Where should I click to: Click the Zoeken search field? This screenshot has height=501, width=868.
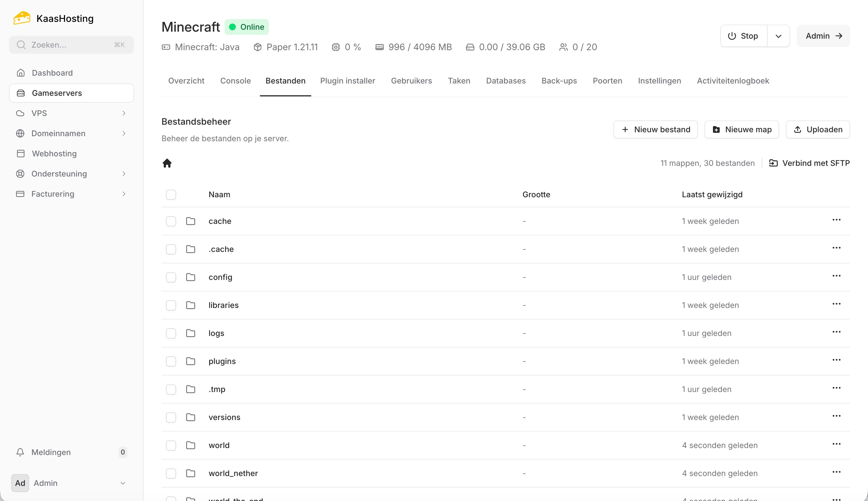pos(71,45)
